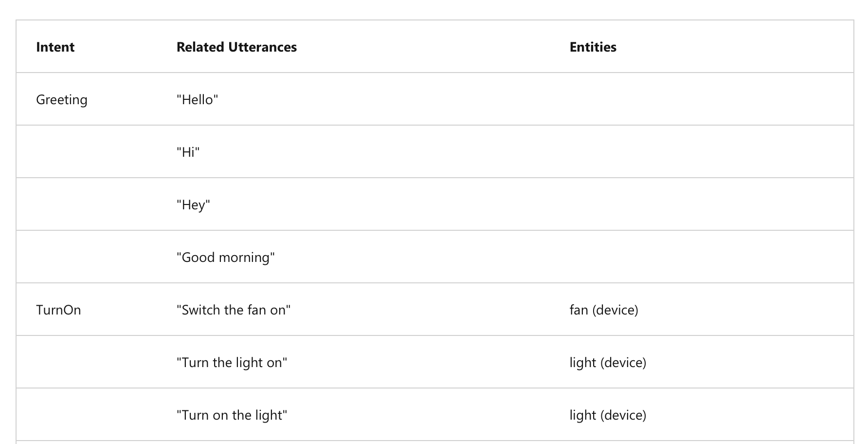Screen dimensions: 868x444
Task: Select the Greeting intent cell
Action: (x=62, y=100)
